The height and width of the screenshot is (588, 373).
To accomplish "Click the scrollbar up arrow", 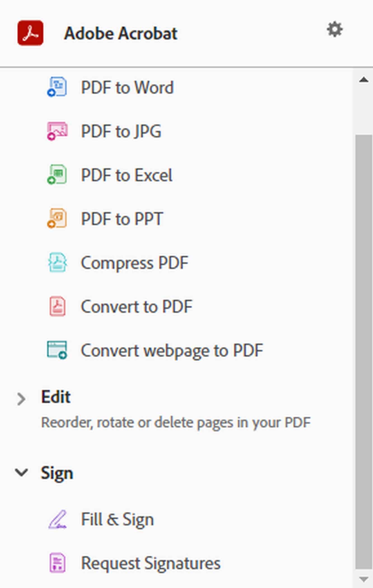I will click(363, 80).
